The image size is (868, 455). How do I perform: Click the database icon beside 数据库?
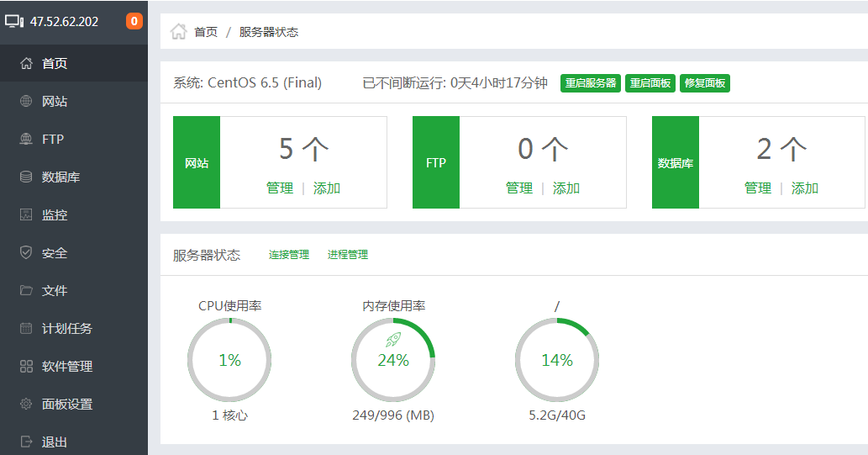(x=26, y=177)
